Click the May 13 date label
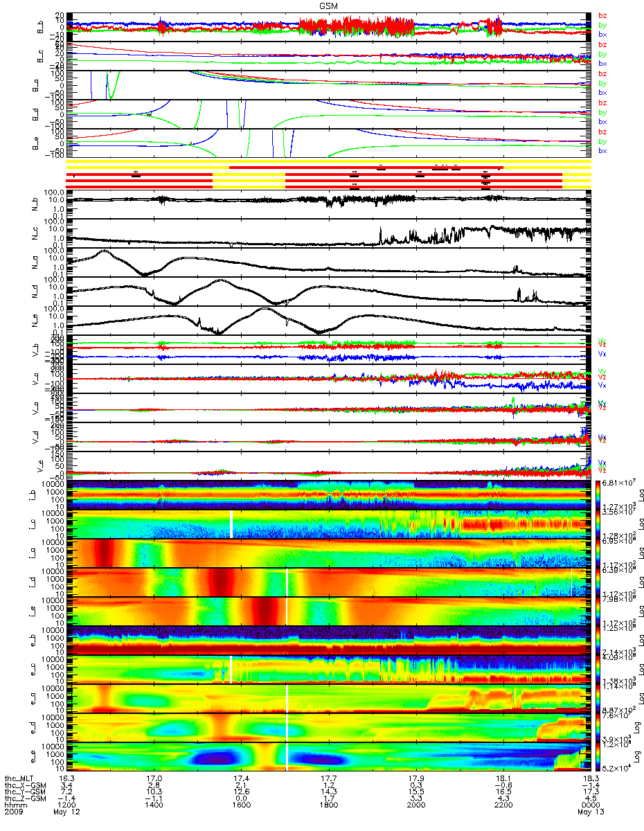This screenshot has width=644, height=831. pyautogui.click(x=591, y=812)
